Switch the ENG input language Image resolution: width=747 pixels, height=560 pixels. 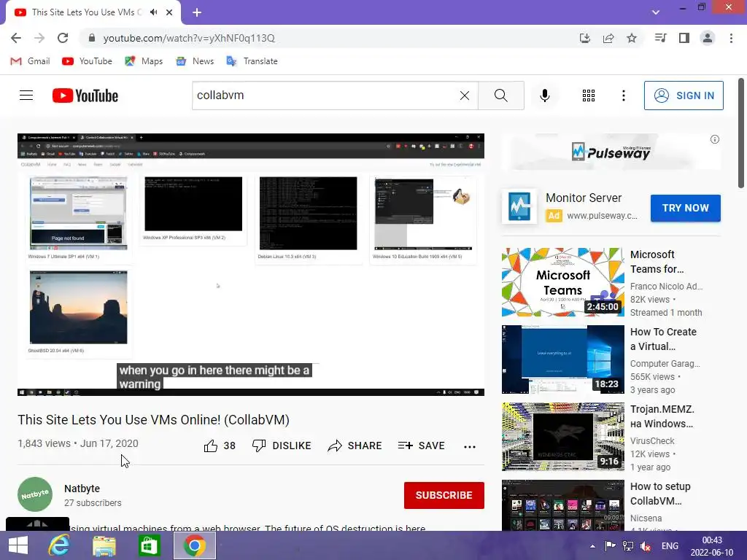[670, 546]
